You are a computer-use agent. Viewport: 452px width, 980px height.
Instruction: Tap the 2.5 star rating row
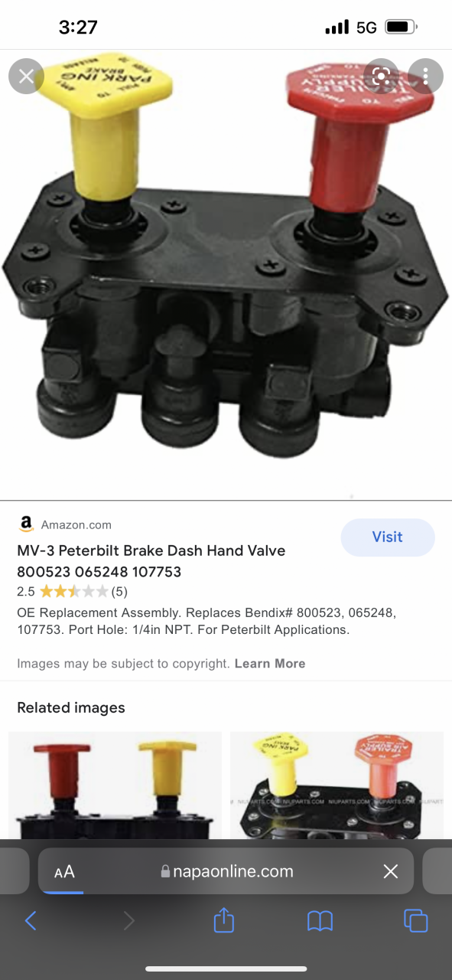coord(72,591)
